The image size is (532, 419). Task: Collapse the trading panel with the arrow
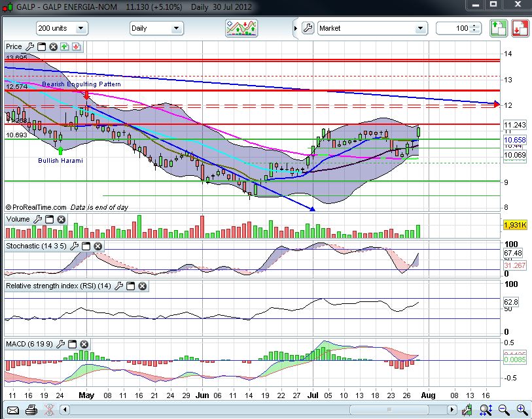(295, 29)
